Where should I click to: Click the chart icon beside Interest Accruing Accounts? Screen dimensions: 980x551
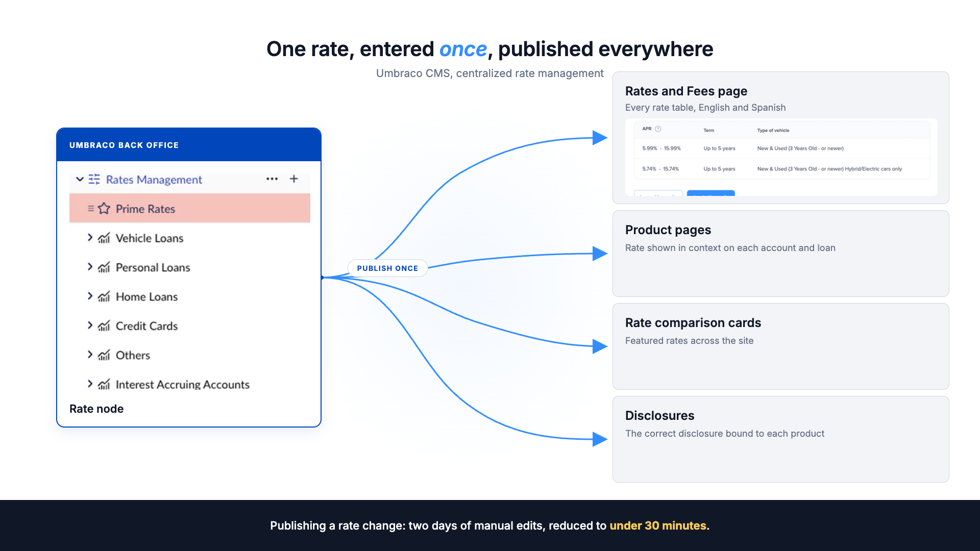tap(104, 384)
